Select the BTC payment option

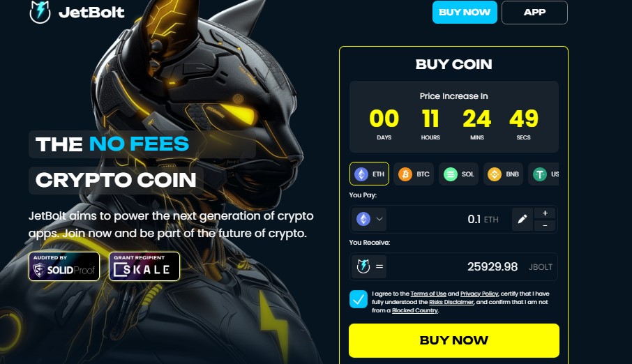(x=414, y=174)
